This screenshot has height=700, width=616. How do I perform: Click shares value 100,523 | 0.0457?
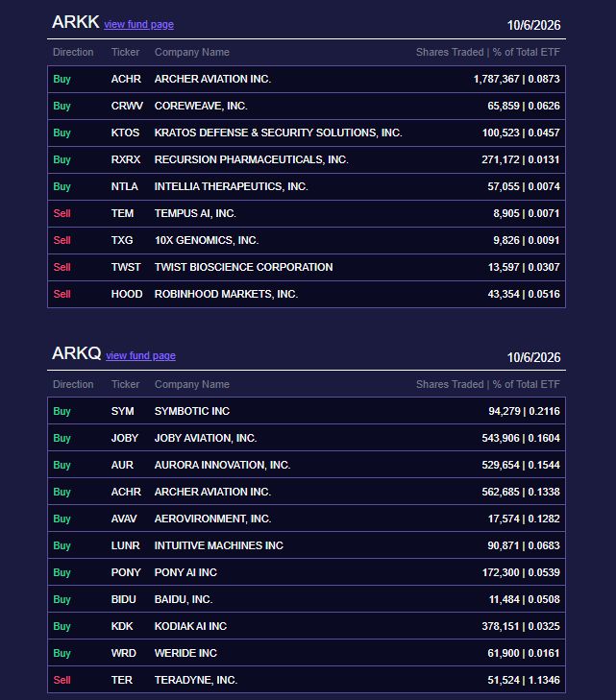[x=521, y=133]
